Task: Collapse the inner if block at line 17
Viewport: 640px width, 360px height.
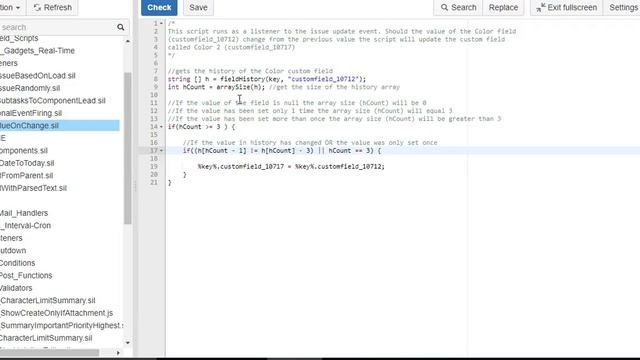Action: coord(161,151)
